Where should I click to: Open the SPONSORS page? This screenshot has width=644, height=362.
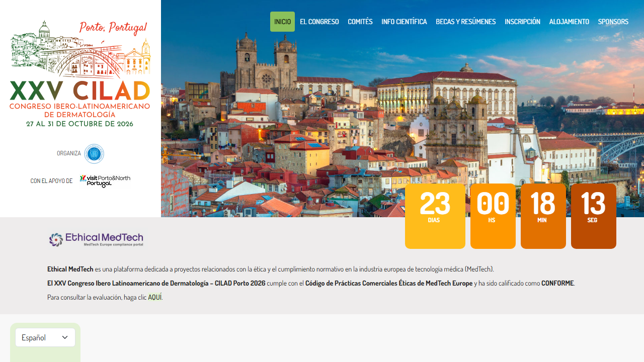click(613, 22)
